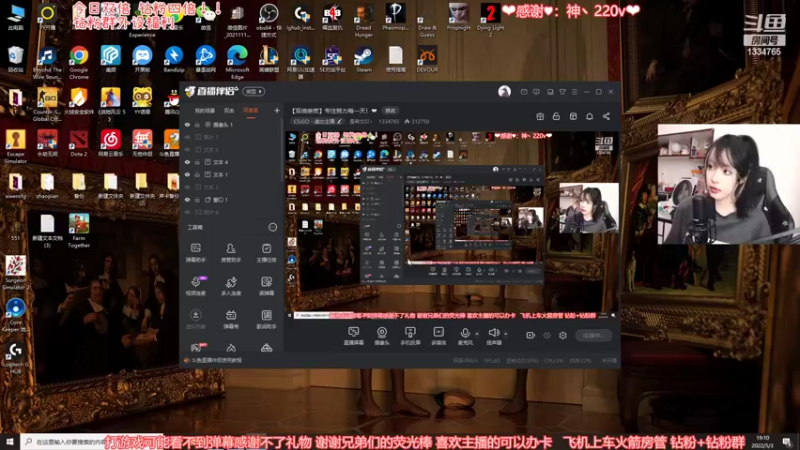Open the Windows Start menu

pos(10,441)
